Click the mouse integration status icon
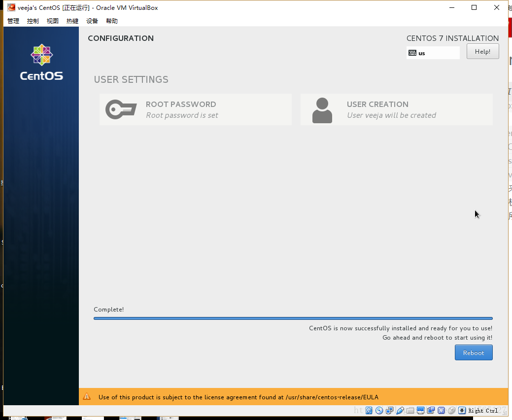Viewport: 512px width, 420px height. [451, 411]
